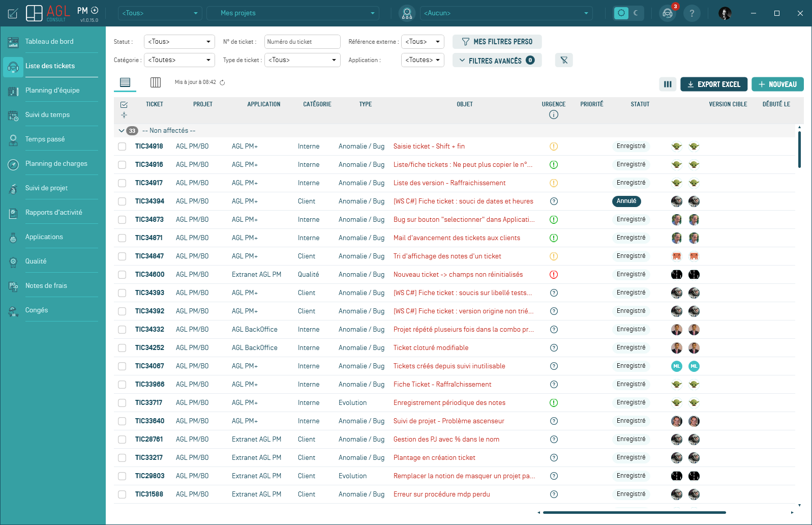Open Mes filtres perso
The image size is (812, 525).
(497, 42)
